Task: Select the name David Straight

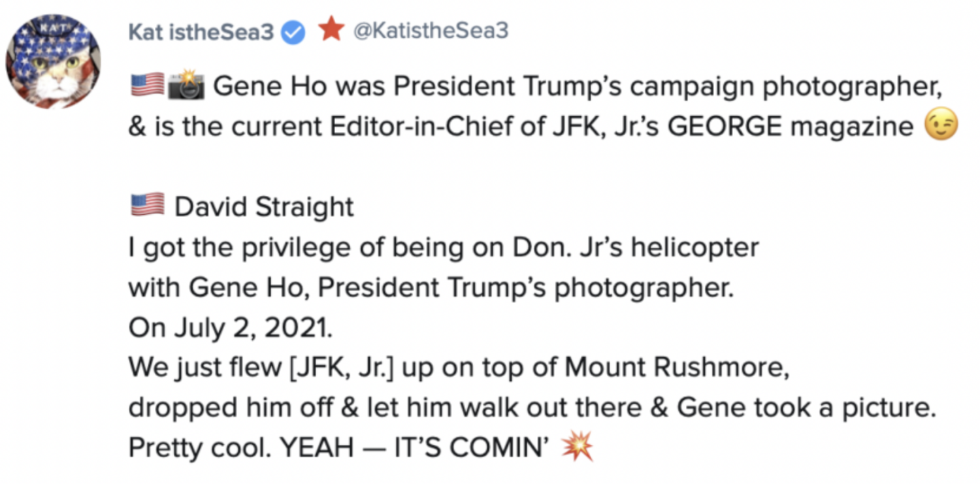Action: 264,207
